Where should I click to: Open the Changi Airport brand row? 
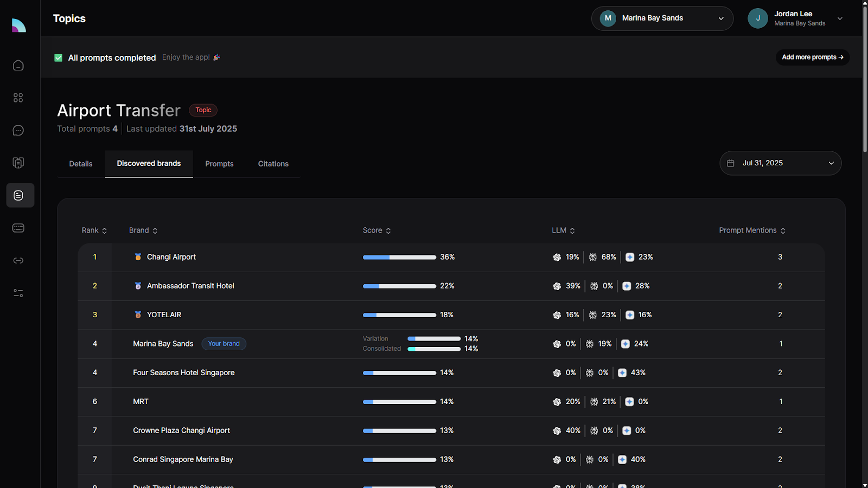tap(451, 257)
